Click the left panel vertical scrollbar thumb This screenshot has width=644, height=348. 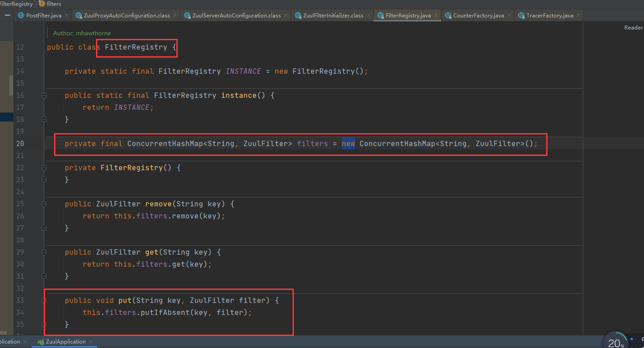pos(11,85)
